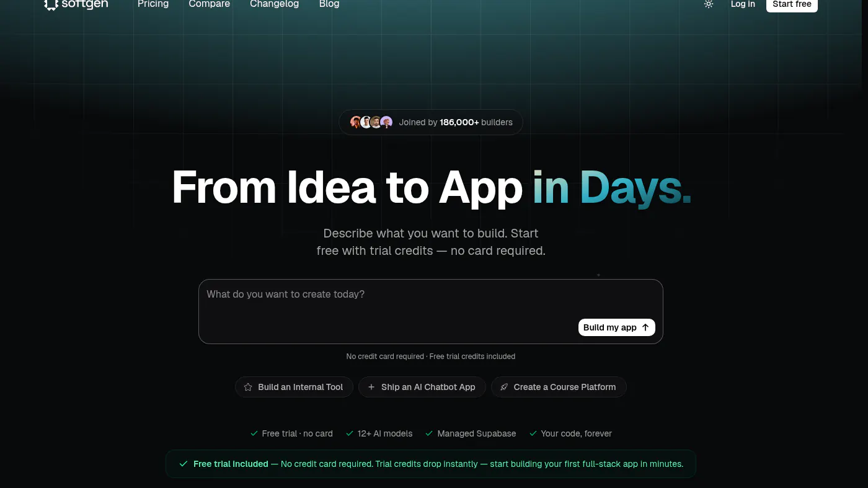Click the checkmark beside "12+ AI models"
The image size is (868, 488).
[x=350, y=433]
